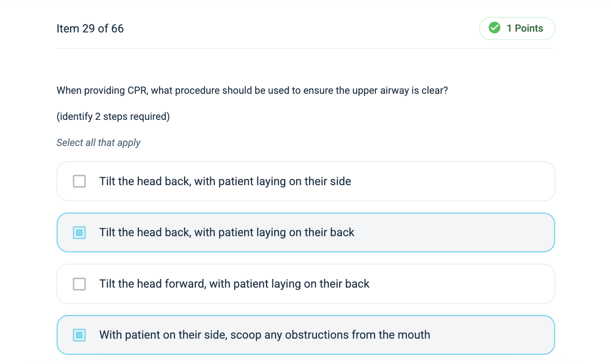The height and width of the screenshot is (364, 611).
Task: Click the '1 Points' badge label
Action: [x=525, y=28]
